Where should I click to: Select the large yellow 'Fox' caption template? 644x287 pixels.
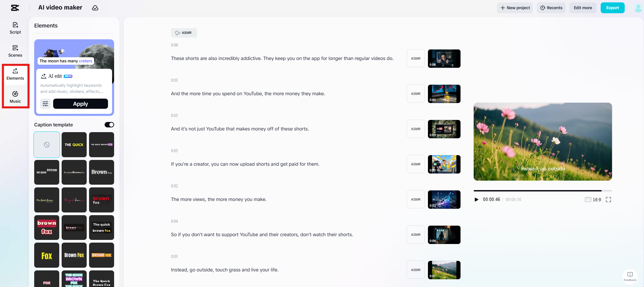coord(47,255)
